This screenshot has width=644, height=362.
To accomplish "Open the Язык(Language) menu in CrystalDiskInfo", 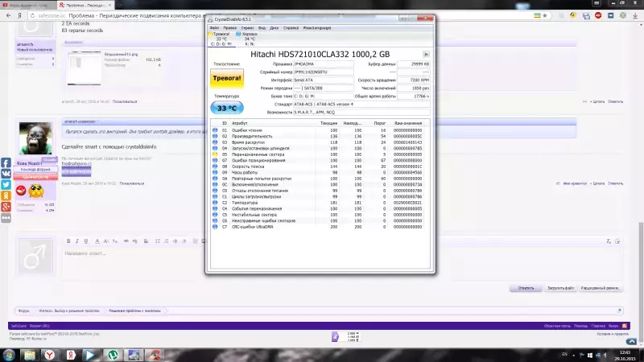I will click(x=317, y=28).
